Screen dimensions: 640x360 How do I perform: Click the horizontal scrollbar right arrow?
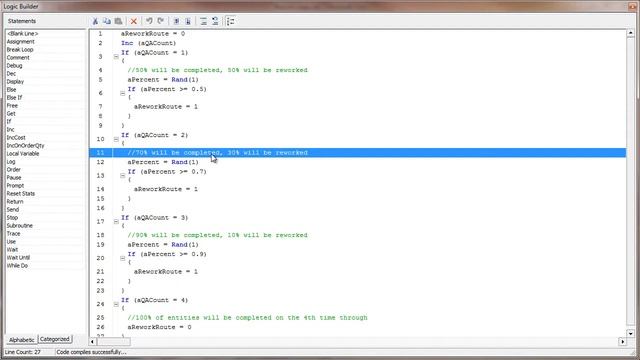tap(622, 342)
